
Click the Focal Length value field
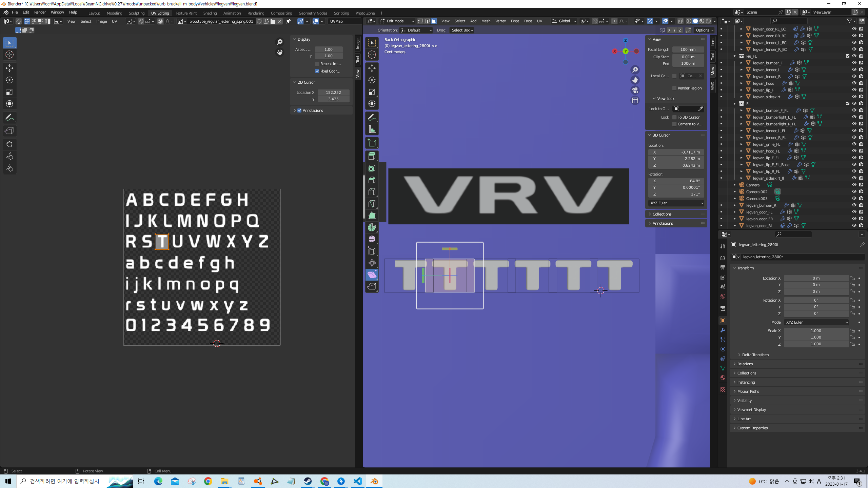coord(688,49)
